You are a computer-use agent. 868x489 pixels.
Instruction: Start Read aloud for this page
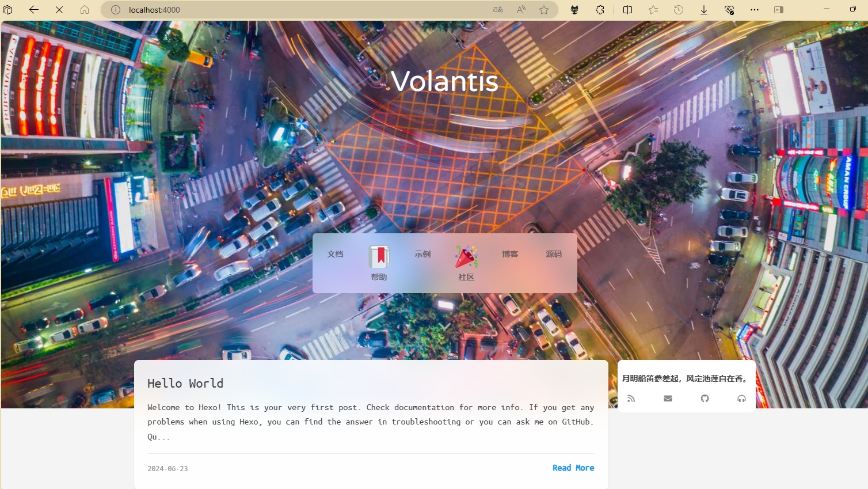(521, 10)
